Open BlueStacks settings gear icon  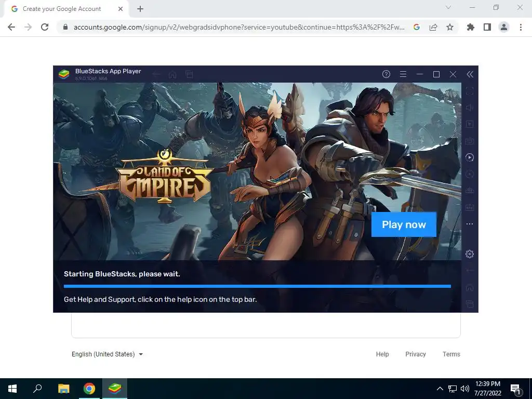click(470, 254)
